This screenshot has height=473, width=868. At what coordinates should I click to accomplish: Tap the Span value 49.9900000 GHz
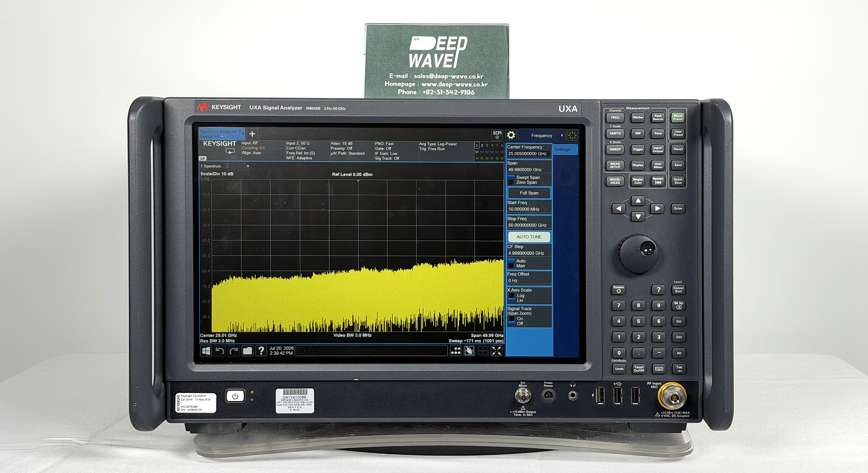pyautogui.click(x=529, y=170)
